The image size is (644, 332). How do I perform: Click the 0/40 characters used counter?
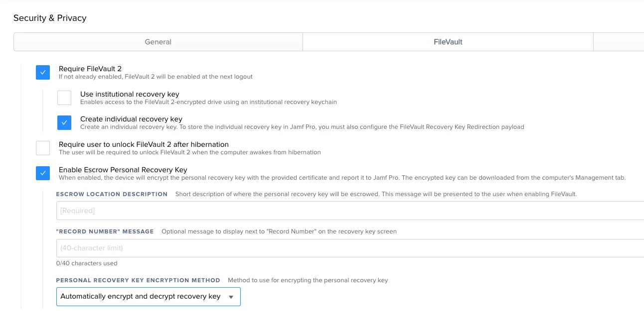pyautogui.click(x=87, y=263)
